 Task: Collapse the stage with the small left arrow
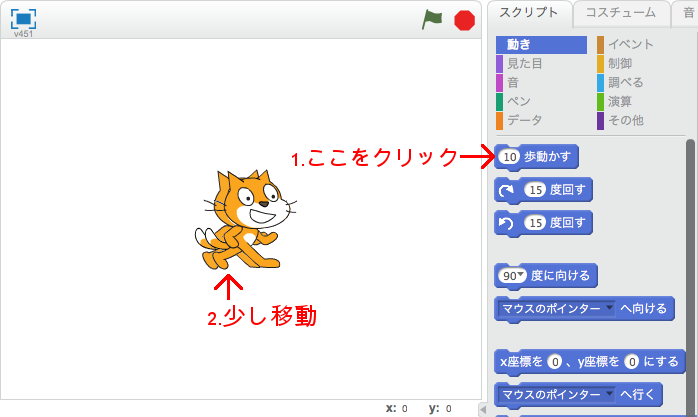coord(483,409)
